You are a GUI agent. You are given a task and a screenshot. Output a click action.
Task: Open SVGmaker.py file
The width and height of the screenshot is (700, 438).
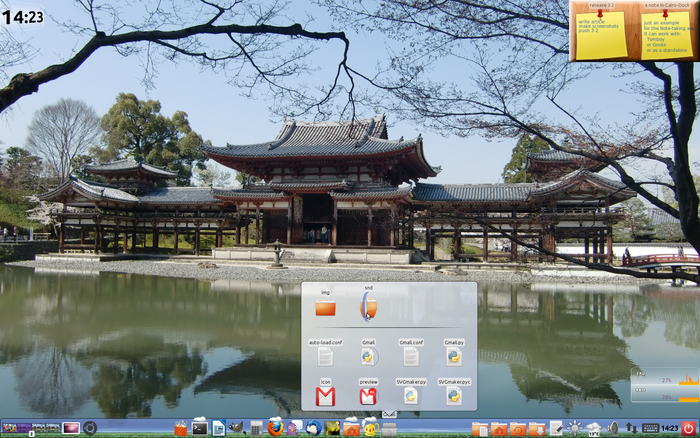(x=411, y=396)
